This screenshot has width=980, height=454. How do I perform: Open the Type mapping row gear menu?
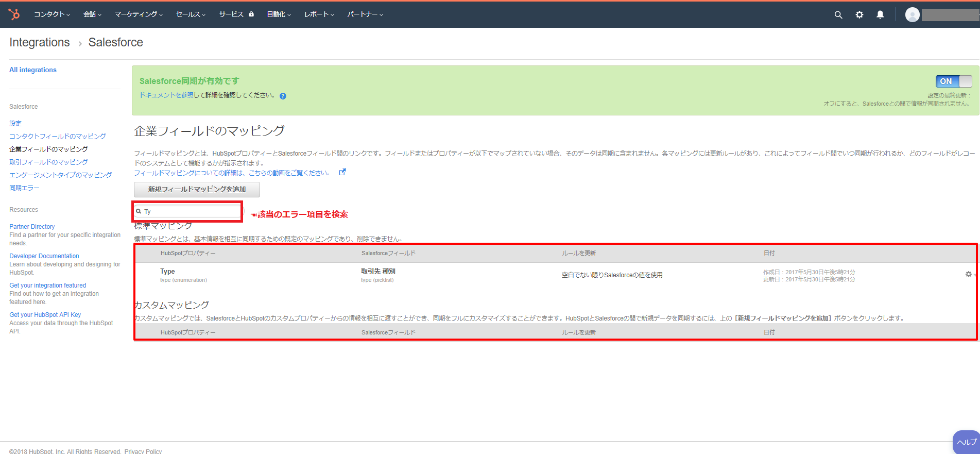(x=968, y=274)
